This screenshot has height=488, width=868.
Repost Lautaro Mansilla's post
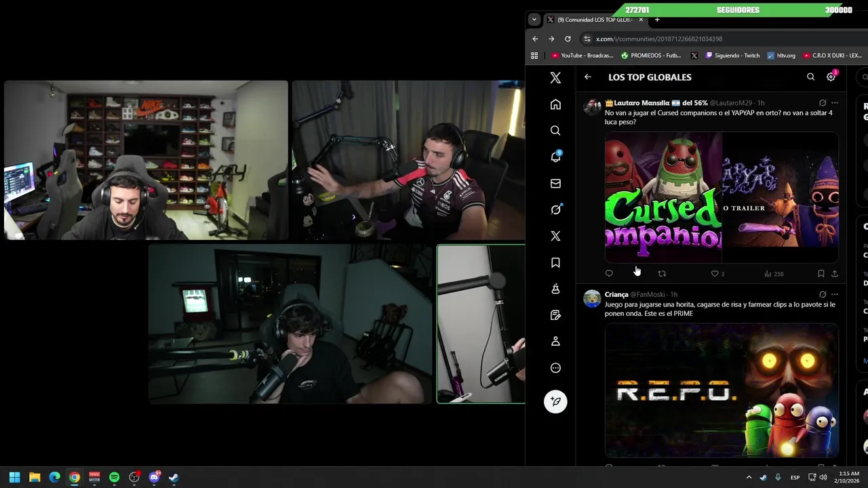pos(662,274)
